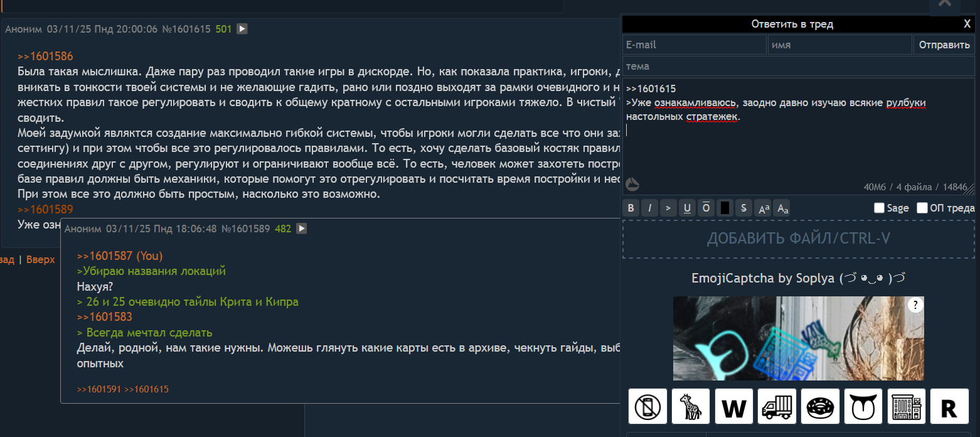Screen dimensions: 980x437
Task: Open reply link >>1601591 in preview post
Action: pyautogui.click(x=99, y=389)
